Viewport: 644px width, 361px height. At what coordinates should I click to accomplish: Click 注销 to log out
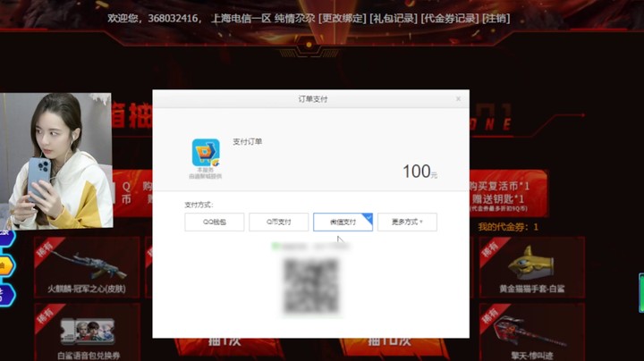pos(496,19)
